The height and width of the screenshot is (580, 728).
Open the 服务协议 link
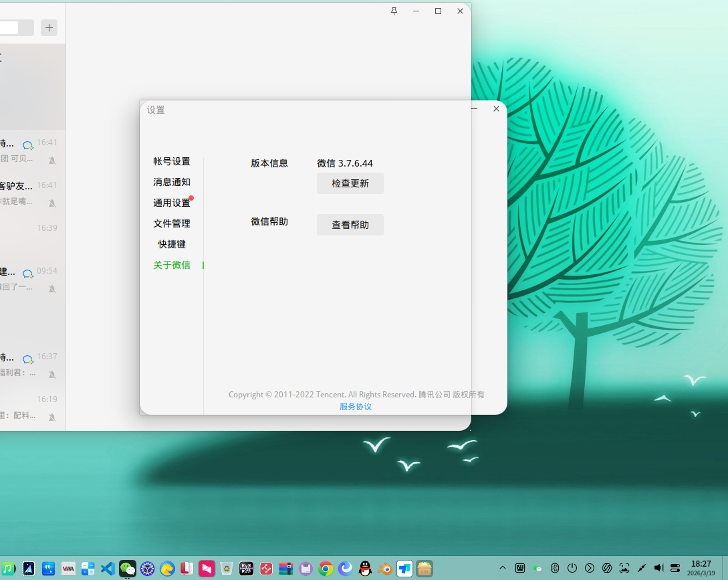(x=356, y=407)
